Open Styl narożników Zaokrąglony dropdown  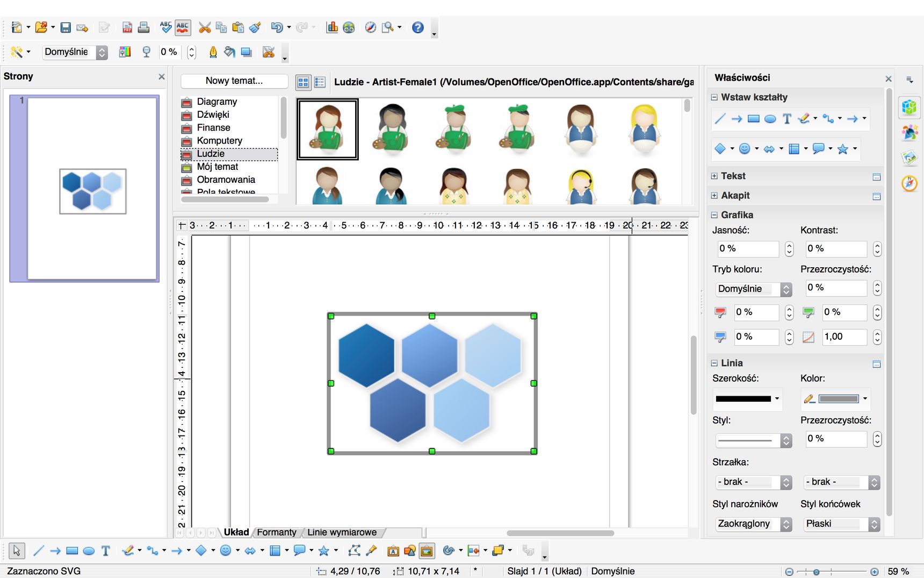tap(754, 524)
